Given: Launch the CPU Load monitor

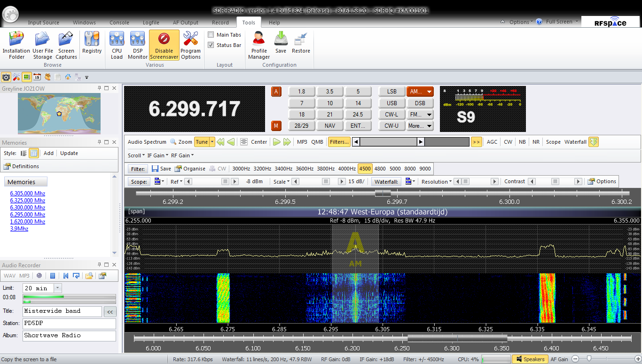Looking at the screenshot, I should 117,45.
